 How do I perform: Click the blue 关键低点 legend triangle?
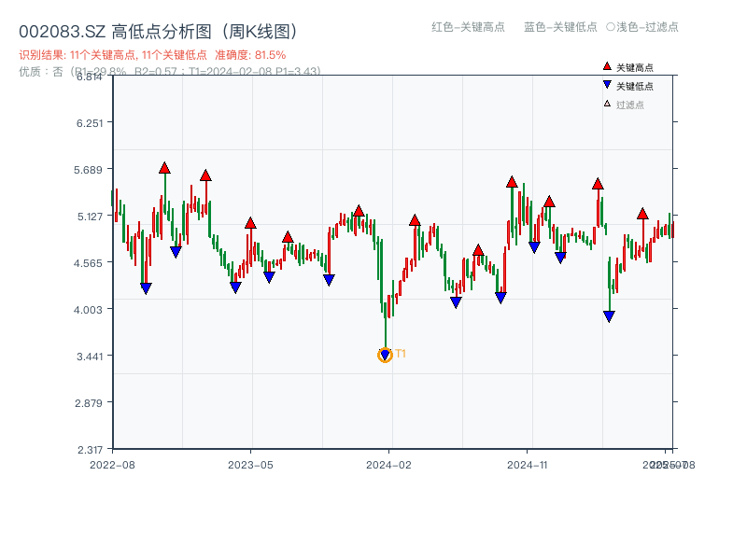tap(607, 86)
